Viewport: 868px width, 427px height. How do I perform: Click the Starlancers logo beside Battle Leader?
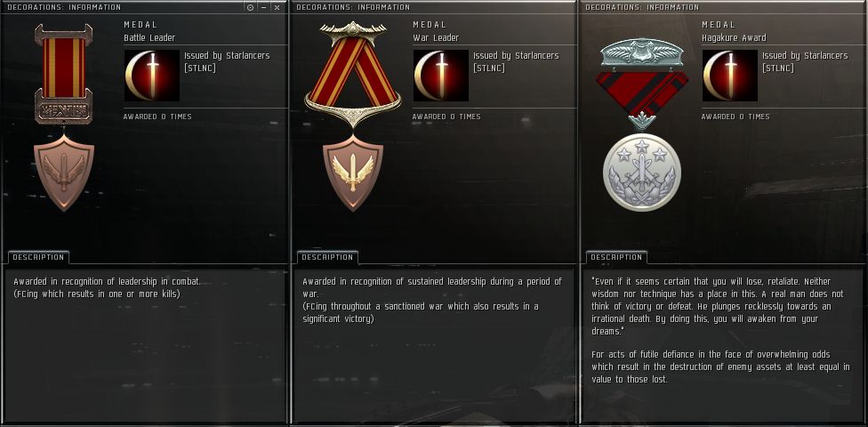[x=152, y=76]
